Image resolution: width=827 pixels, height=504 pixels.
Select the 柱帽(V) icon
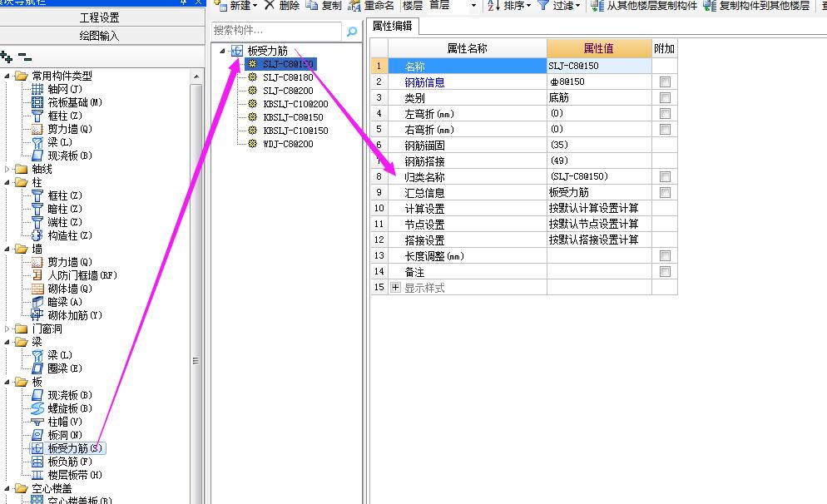point(37,422)
